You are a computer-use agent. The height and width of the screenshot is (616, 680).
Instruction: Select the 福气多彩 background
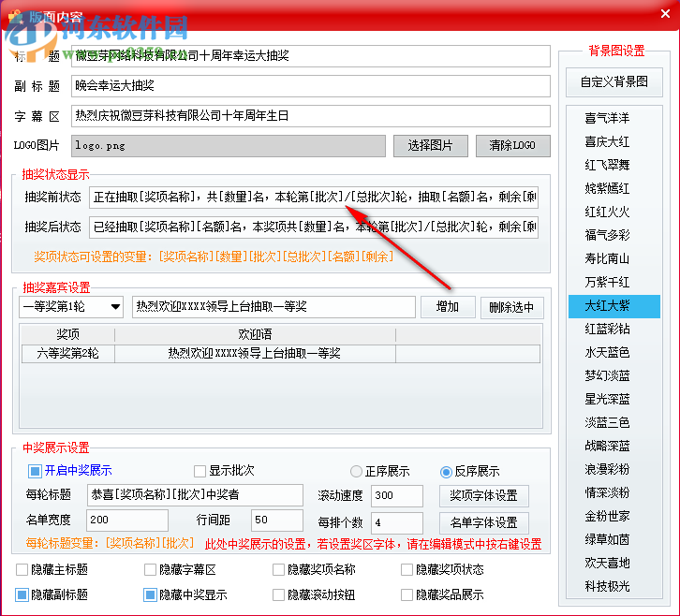[614, 235]
